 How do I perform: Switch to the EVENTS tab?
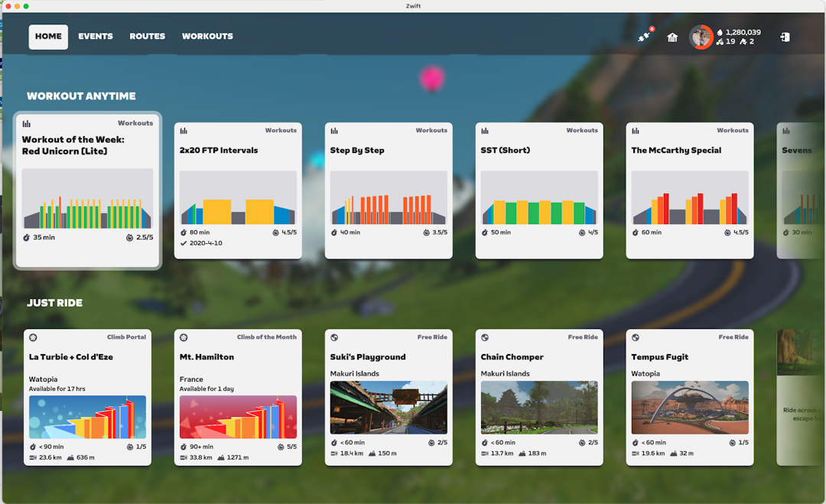tap(96, 37)
